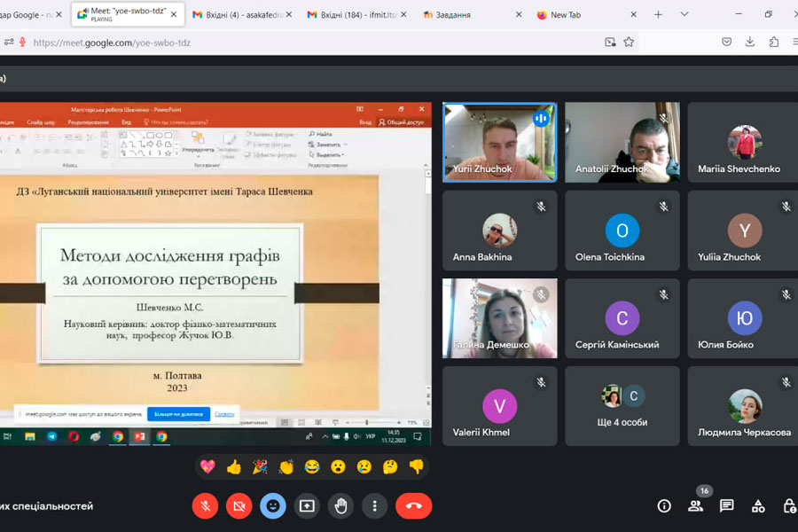
Task: Open the 'Ще 4 особи' more participants tile
Action: [x=622, y=406]
